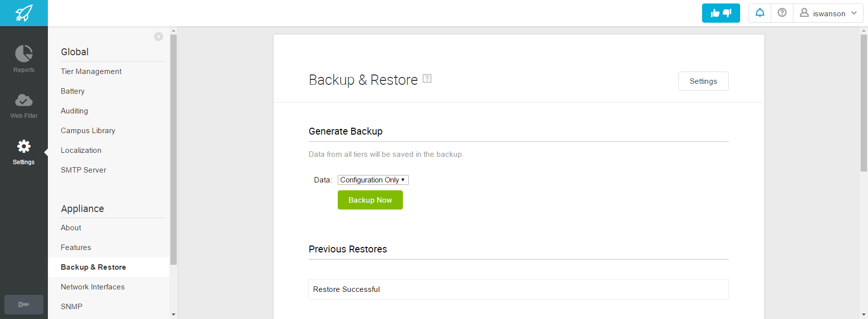
Task: Open the thumbs up/down feedback control
Action: point(721,13)
